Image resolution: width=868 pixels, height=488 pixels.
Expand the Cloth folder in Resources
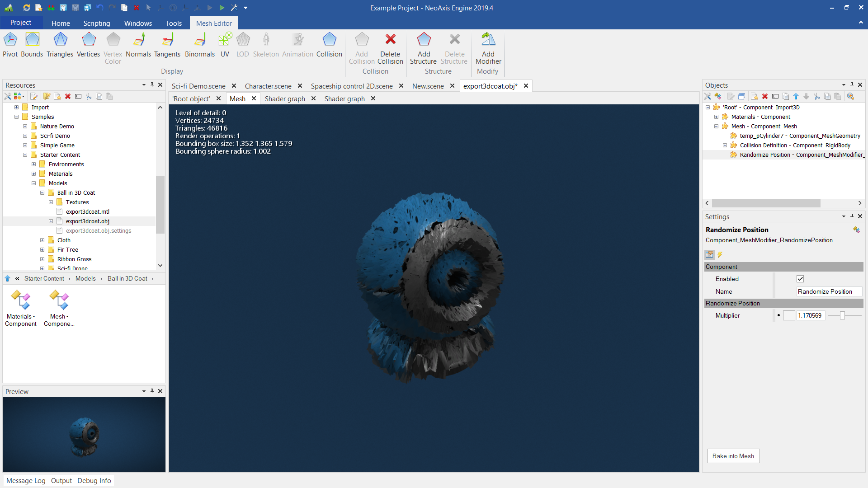click(42, 240)
